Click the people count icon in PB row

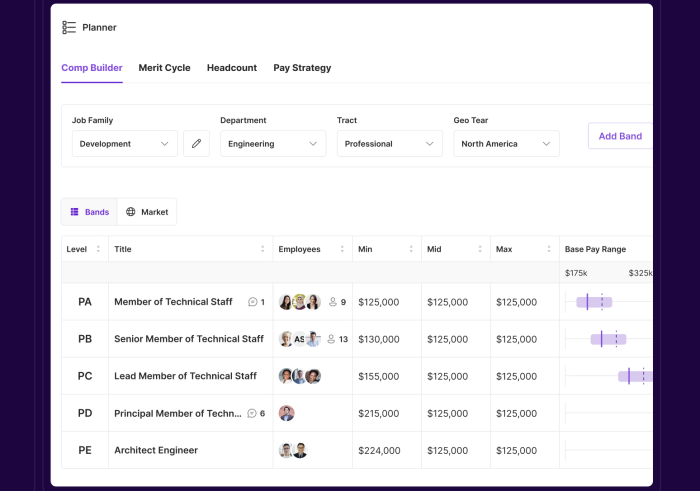[x=331, y=339]
